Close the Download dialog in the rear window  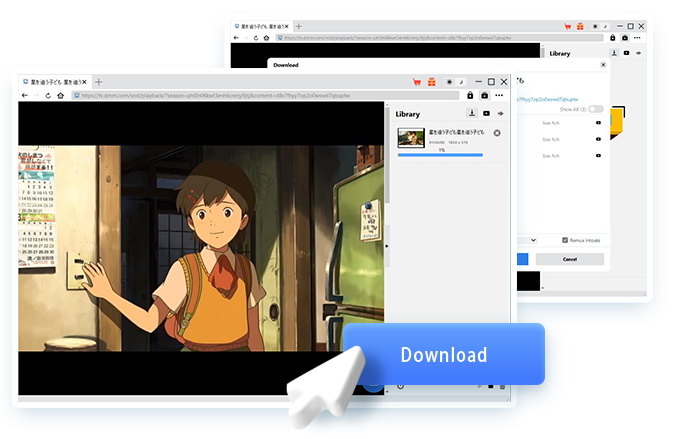[603, 65]
